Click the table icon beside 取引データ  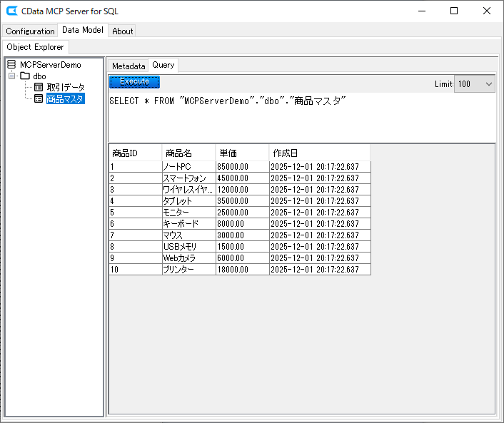pos(39,87)
